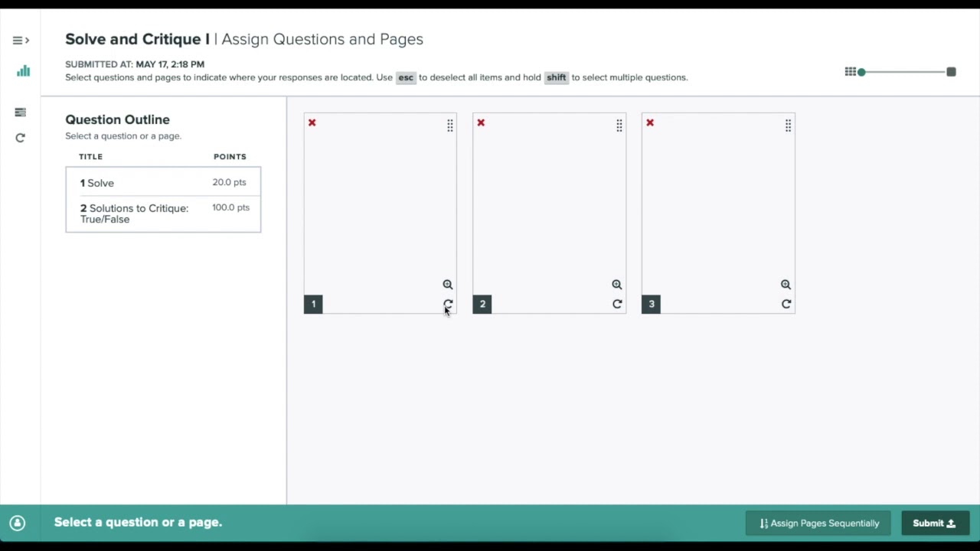
Task: Remove page 1 with red X
Action: pyautogui.click(x=312, y=122)
